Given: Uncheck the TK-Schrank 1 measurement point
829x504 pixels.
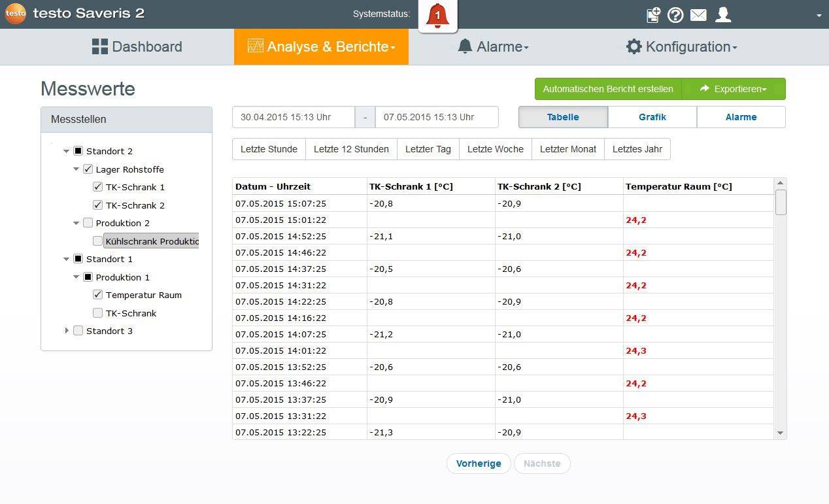Looking at the screenshot, I should pos(97,186).
